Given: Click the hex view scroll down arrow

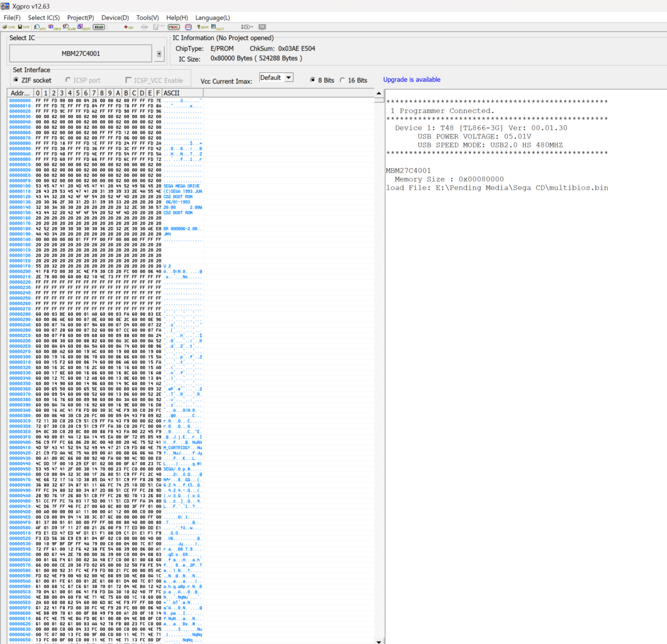Looking at the screenshot, I should [x=379, y=641].
